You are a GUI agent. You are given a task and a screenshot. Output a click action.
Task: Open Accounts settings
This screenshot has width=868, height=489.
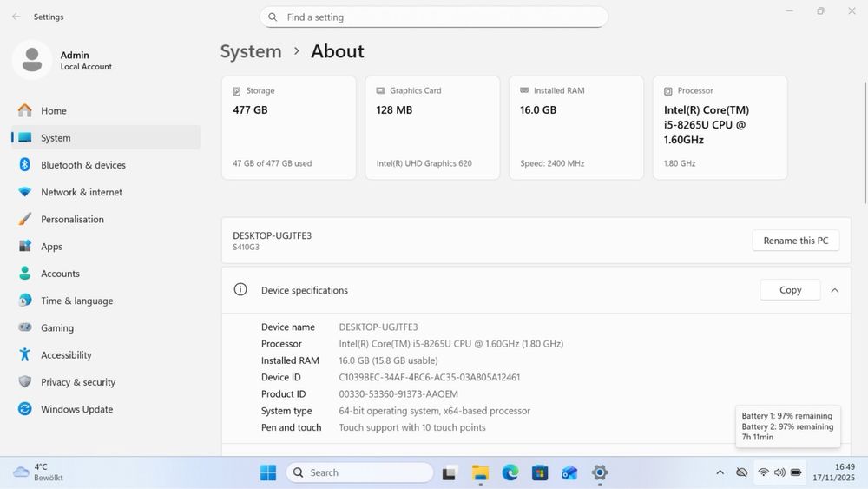coord(106,274)
